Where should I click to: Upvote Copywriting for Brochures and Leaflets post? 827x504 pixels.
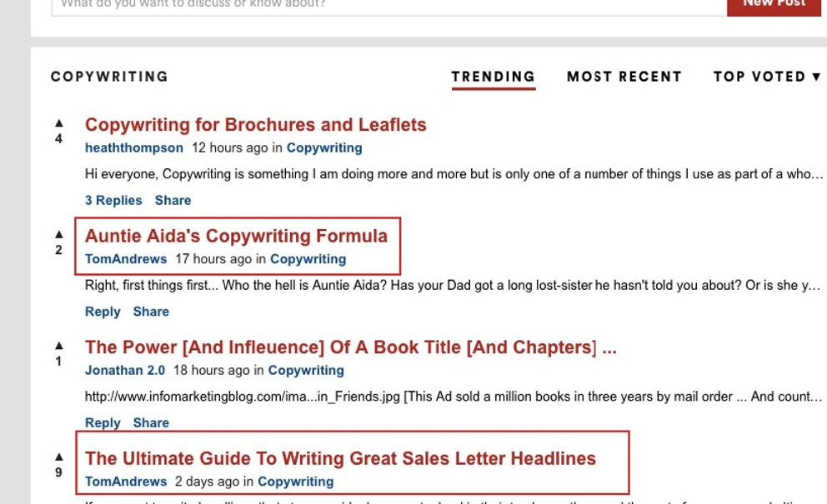tap(59, 122)
